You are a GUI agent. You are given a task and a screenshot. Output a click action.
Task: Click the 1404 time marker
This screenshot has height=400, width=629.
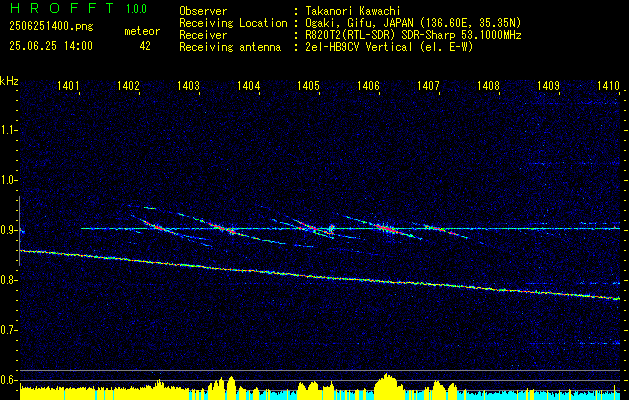(x=248, y=85)
